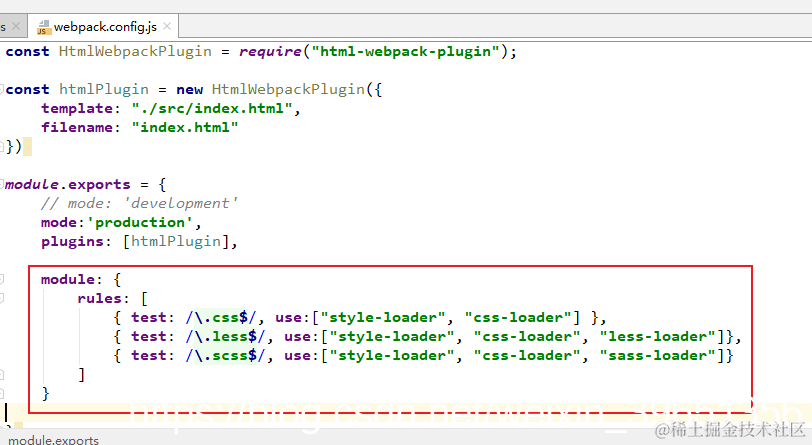Close the partially visible left tab
Image resolution: width=812 pixels, height=445 pixels.
coord(16,26)
